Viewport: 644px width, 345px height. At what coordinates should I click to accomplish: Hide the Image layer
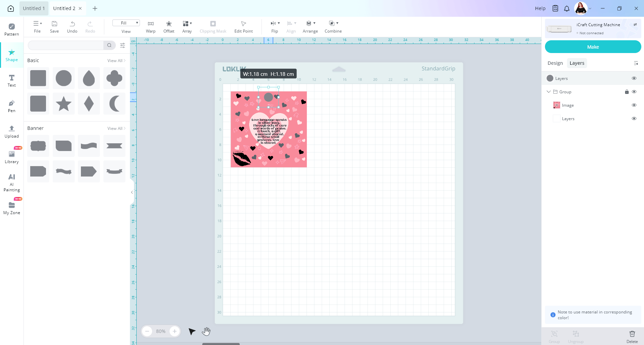tap(634, 105)
